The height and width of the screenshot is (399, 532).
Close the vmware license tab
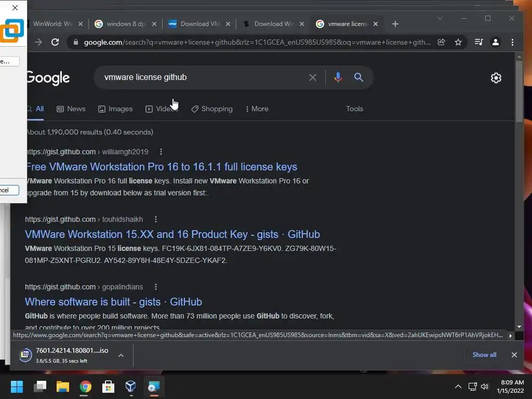[x=376, y=24]
